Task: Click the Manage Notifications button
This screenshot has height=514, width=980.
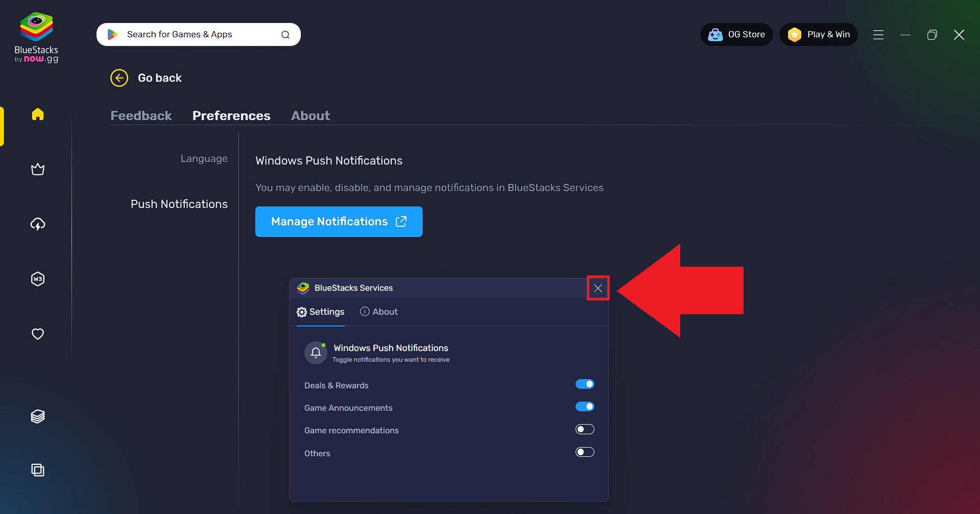Action: 339,222
